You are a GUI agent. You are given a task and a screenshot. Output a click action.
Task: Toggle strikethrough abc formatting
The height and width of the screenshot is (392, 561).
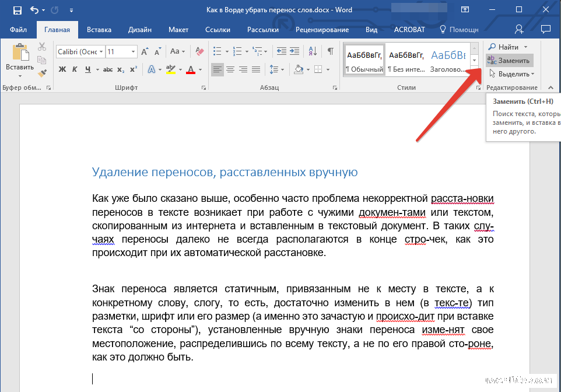[108, 69]
